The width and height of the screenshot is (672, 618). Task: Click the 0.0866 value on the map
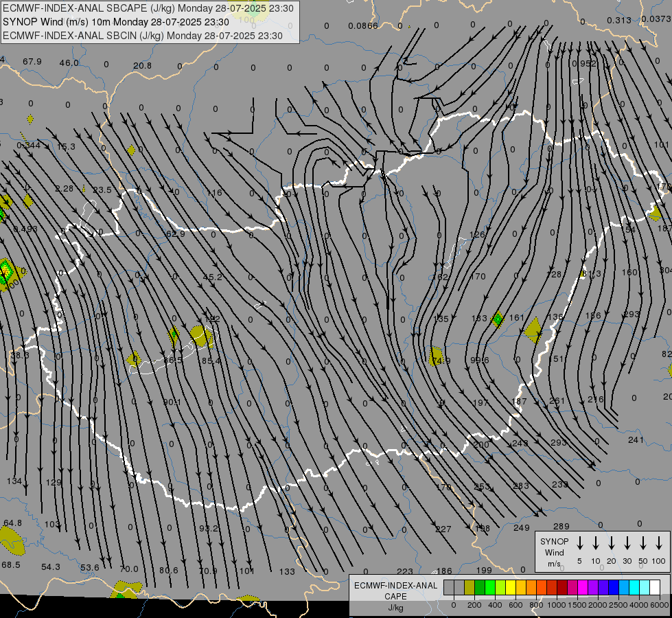[363, 25]
